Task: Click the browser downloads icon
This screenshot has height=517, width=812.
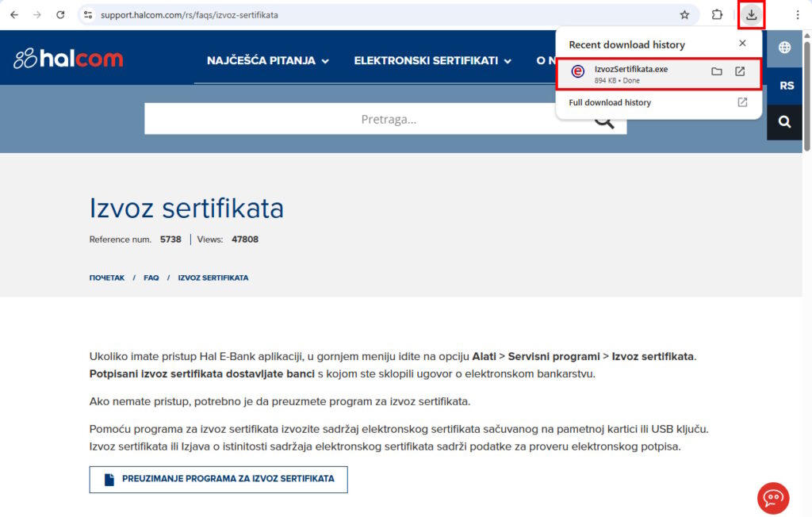Action: 751,15
